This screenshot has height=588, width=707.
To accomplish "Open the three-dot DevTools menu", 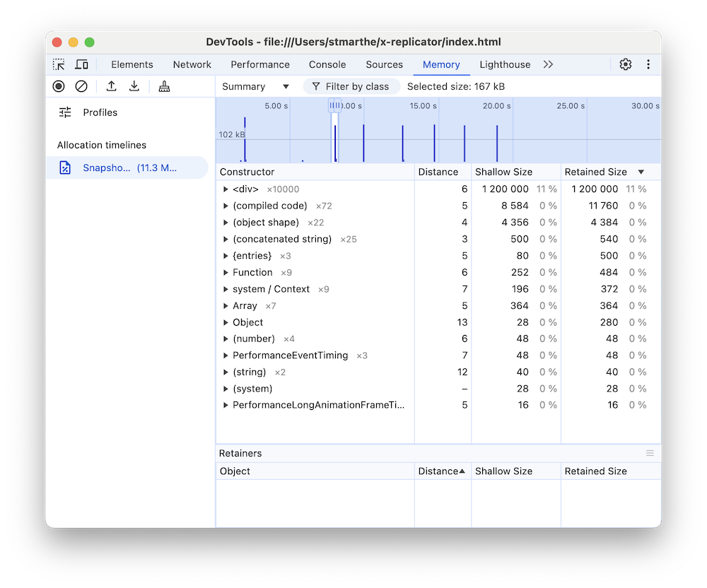I will click(x=648, y=64).
